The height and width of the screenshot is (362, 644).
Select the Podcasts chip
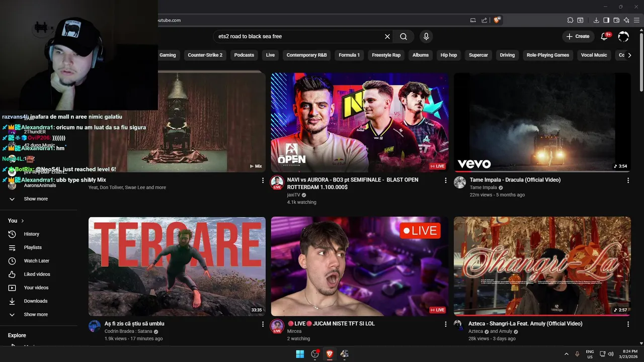244,55
